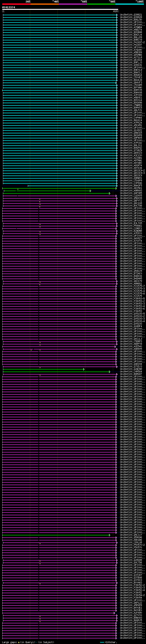The width and height of the screenshot is (146, 644).
Task: Select hit label UniRef100_P39053-5
Action: tap(132, 299)
